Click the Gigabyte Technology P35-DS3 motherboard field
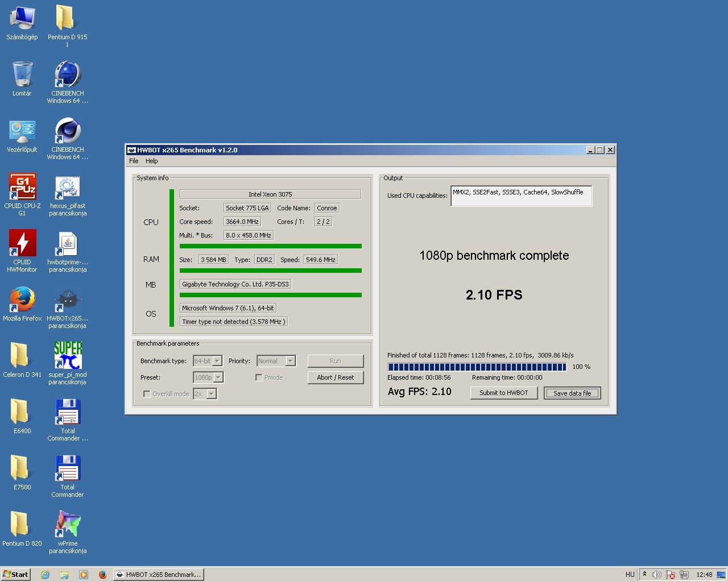This screenshot has width=728, height=582. click(x=235, y=284)
